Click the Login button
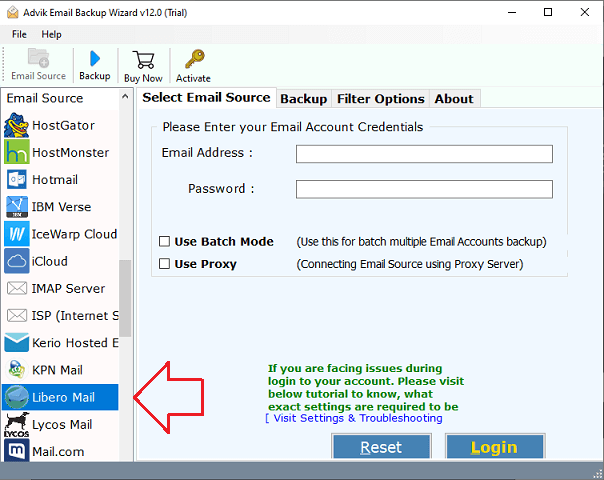604x480 pixels. pos(495,447)
